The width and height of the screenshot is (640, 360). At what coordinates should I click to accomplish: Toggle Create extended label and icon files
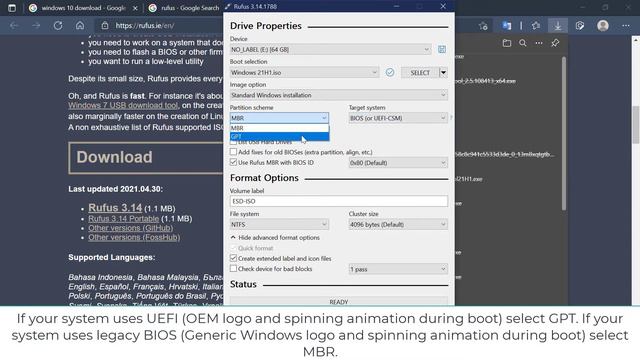pos(233,258)
